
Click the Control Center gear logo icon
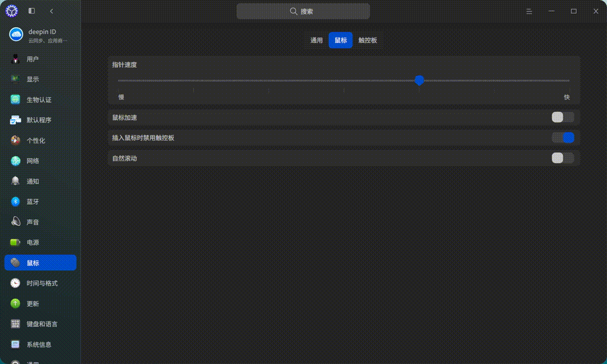point(11,11)
